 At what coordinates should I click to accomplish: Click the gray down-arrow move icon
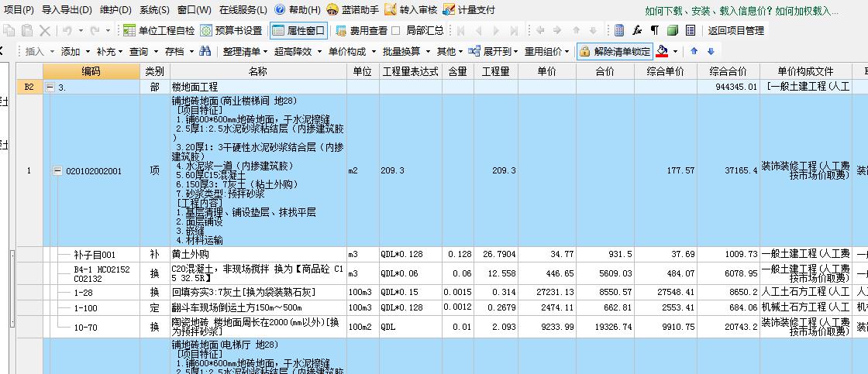pyautogui.click(x=593, y=30)
